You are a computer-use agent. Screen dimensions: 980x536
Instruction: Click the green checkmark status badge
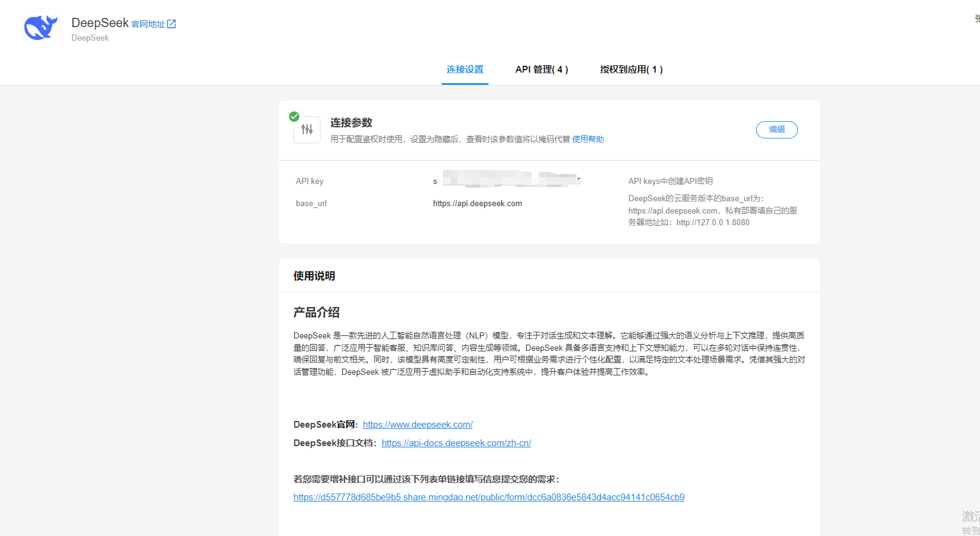click(294, 116)
